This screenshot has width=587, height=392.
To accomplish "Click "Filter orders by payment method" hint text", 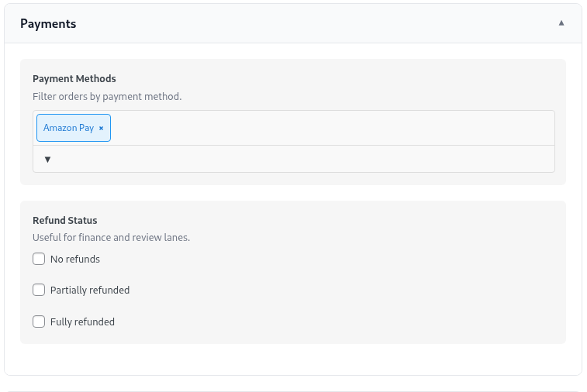I will point(107,97).
